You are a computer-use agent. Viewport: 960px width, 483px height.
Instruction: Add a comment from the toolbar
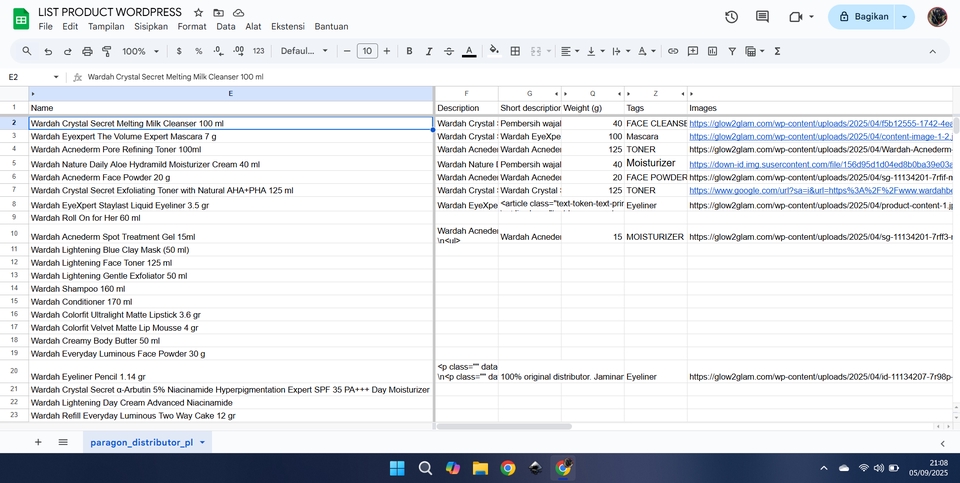click(692, 51)
